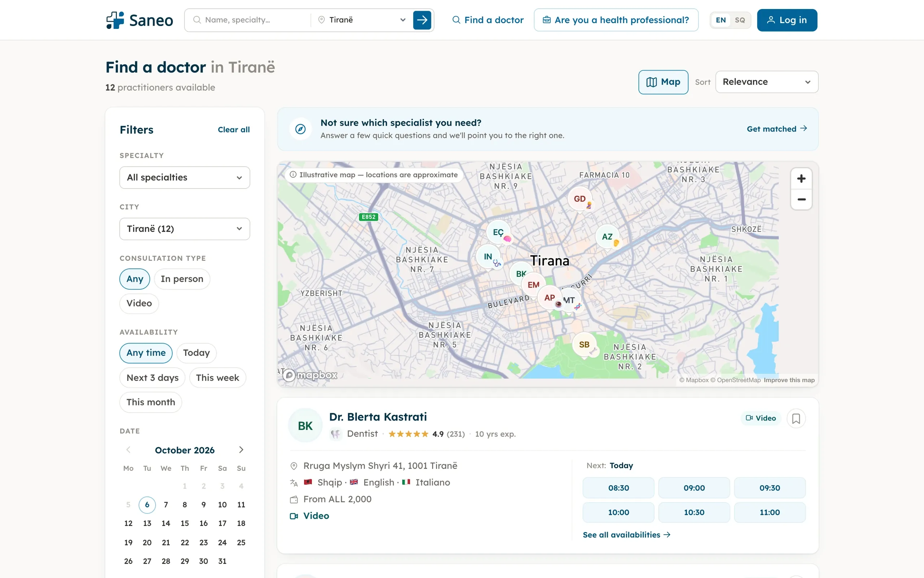The height and width of the screenshot is (578, 924).
Task: Book the 08:30 time slot
Action: [x=618, y=488]
